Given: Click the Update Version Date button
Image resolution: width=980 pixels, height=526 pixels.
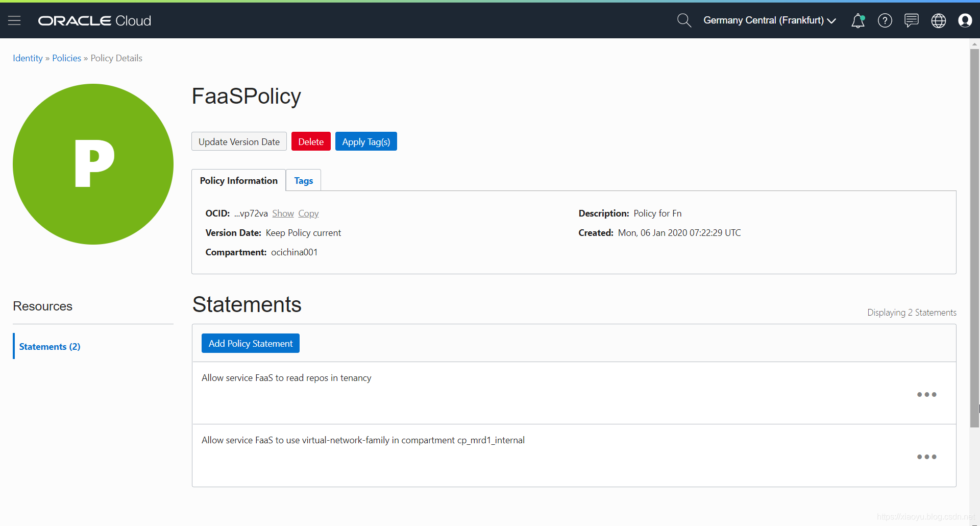Looking at the screenshot, I should [239, 141].
